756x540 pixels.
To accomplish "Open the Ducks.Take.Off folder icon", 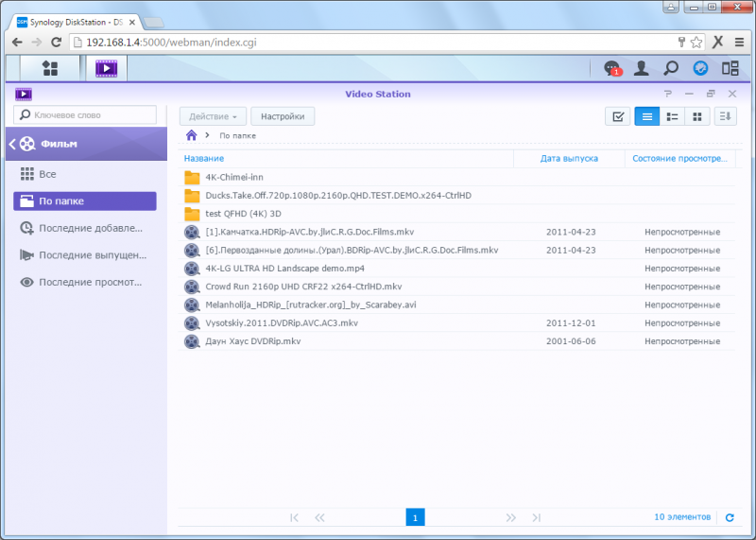I will (x=192, y=196).
